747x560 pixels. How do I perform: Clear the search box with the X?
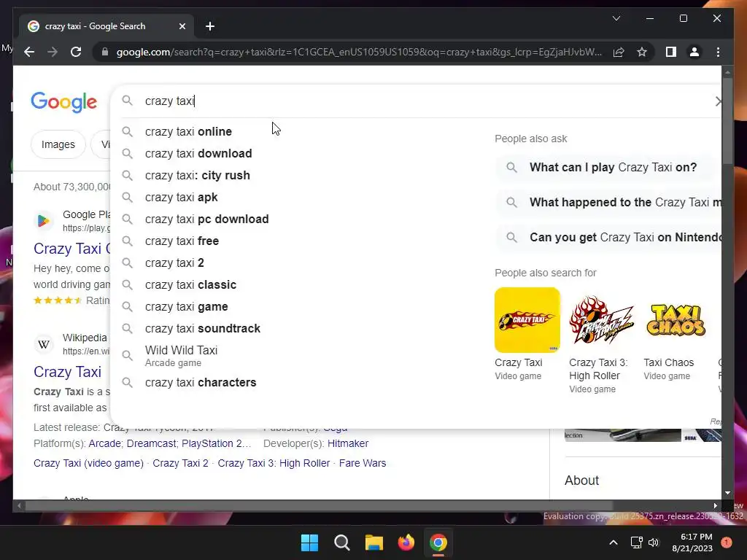718,101
